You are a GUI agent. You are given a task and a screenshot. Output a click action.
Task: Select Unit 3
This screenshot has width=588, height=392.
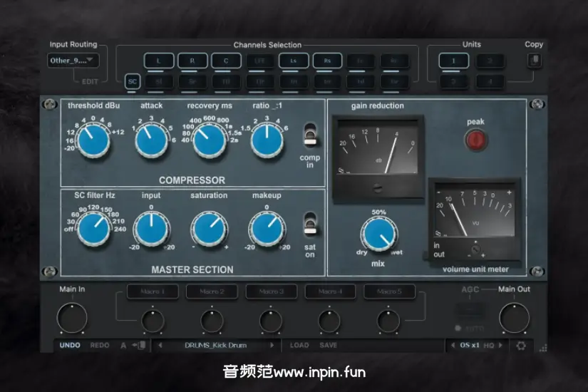pyautogui.click(x=454, y=81)
